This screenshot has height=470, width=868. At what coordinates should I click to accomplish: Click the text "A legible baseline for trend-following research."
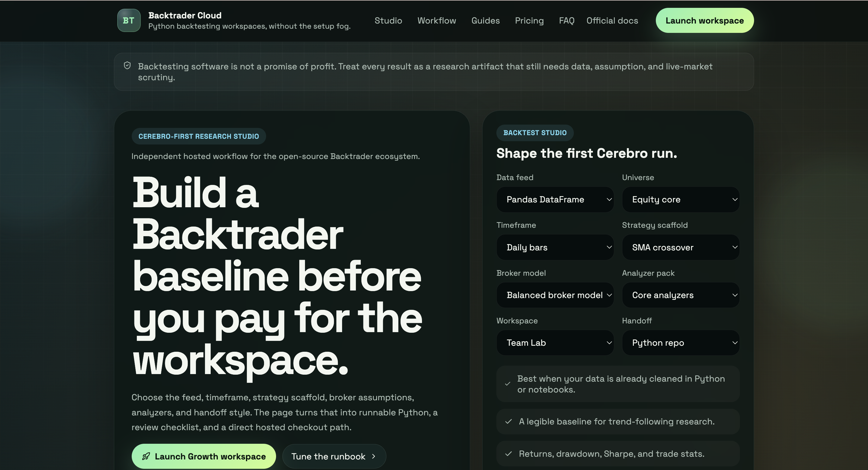pos(616,421)
